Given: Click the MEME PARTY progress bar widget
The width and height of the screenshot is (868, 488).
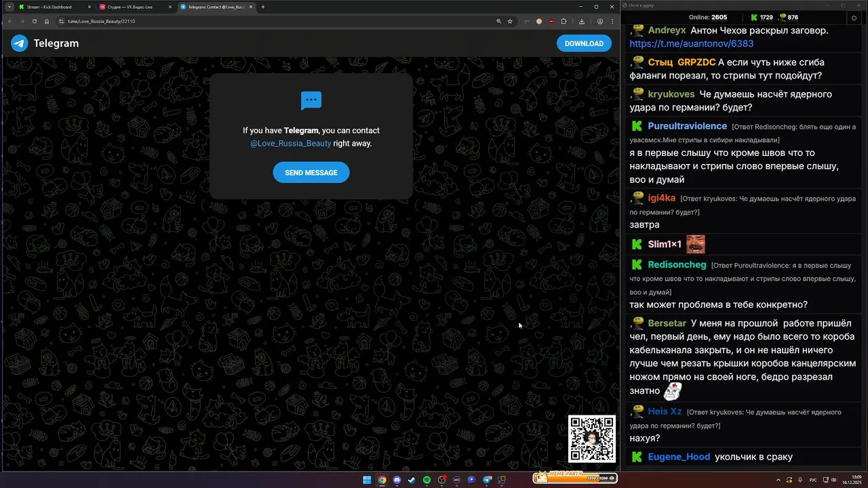Looking at the screenshot, I should 575,477.
